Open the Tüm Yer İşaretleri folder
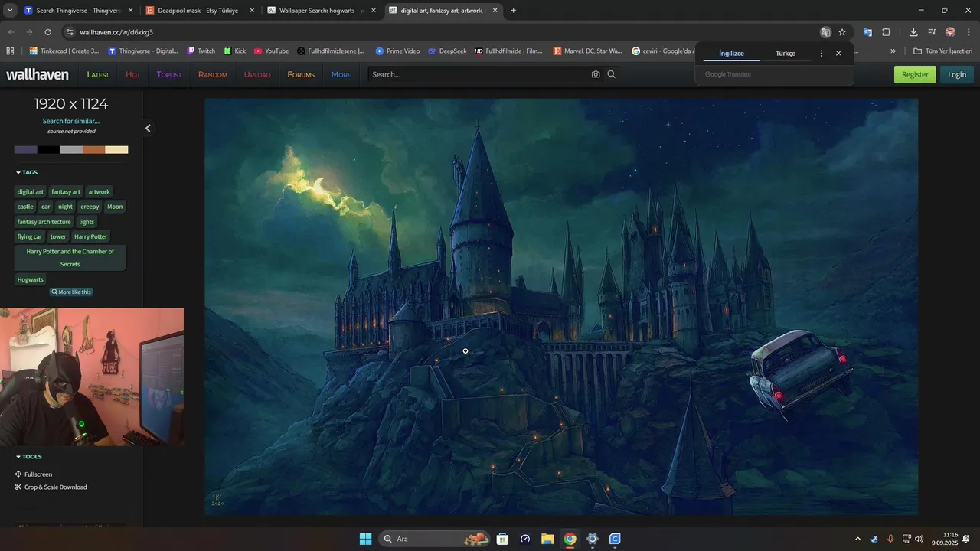 pos(943,51)
